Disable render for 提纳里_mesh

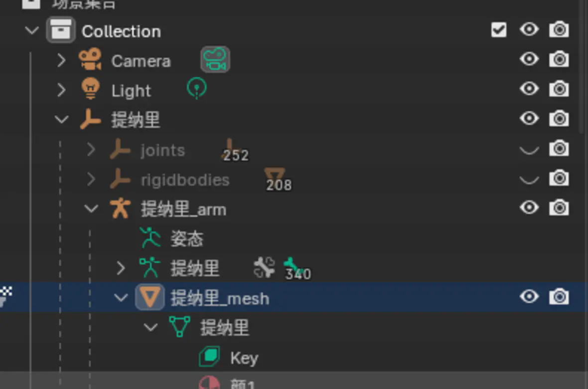(x=559, y=298)
